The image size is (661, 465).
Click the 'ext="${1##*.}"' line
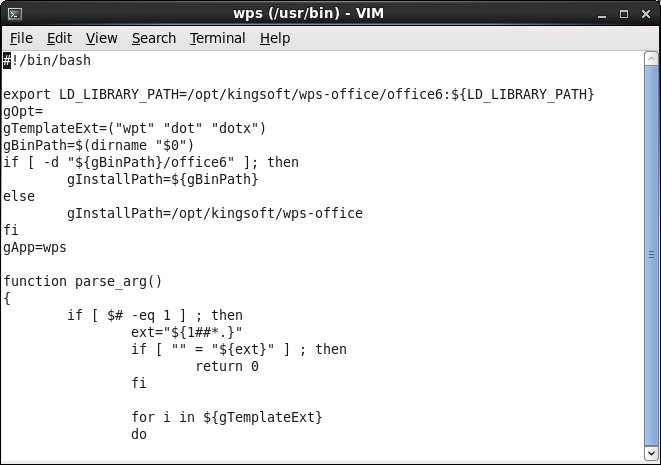pos(187,332)
